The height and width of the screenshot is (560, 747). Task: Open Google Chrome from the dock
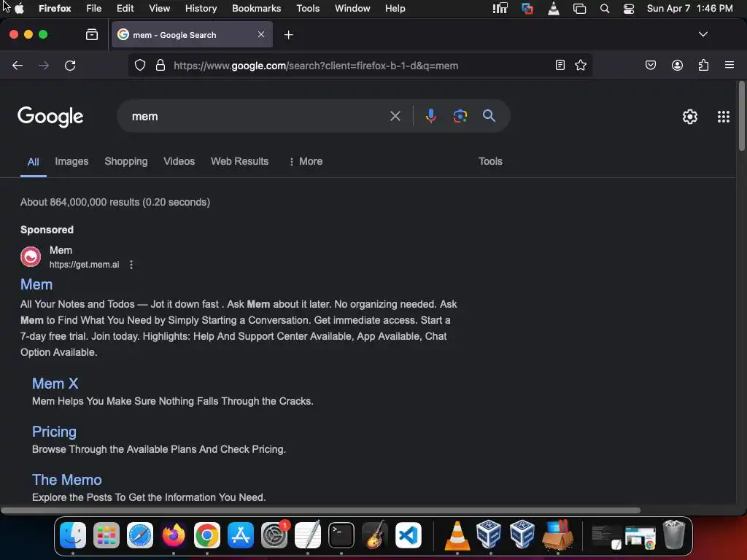pos(206,535)
